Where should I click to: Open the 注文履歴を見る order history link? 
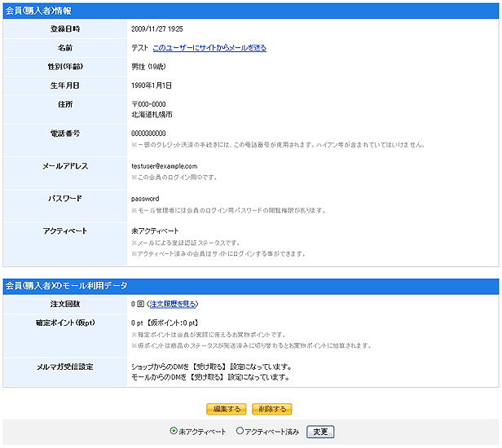coord(173,304)
